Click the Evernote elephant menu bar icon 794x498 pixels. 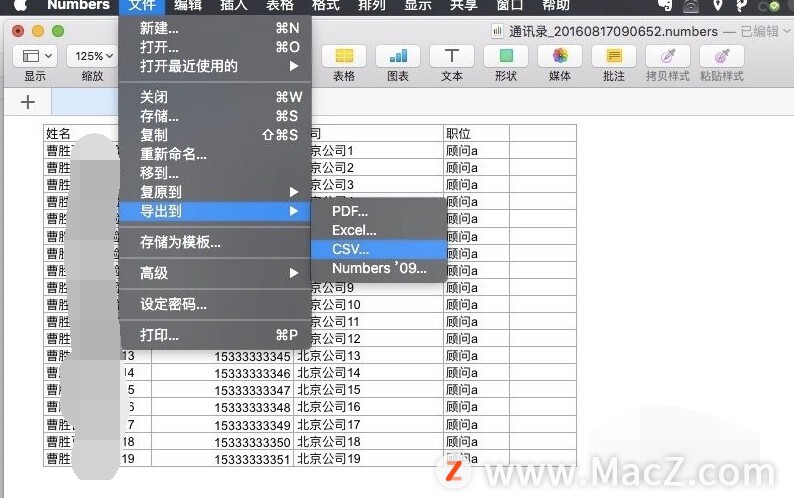coord(665,6)
